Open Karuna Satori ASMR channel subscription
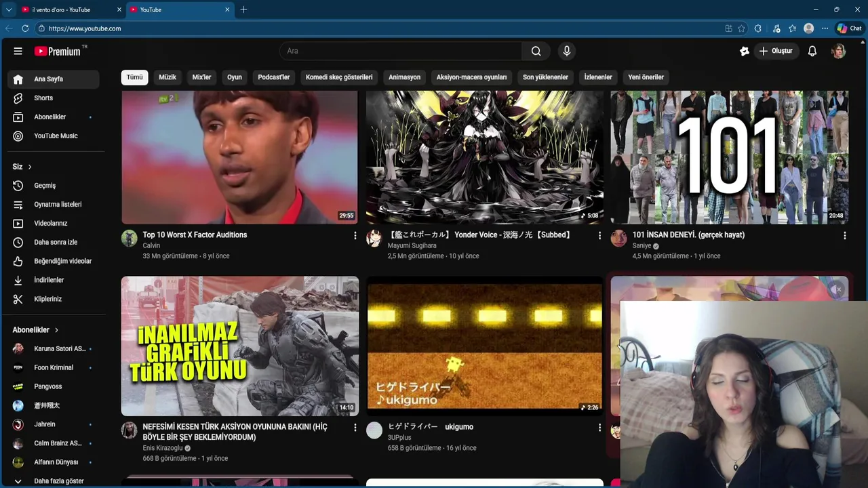868x488 pixels. (54, 348)
